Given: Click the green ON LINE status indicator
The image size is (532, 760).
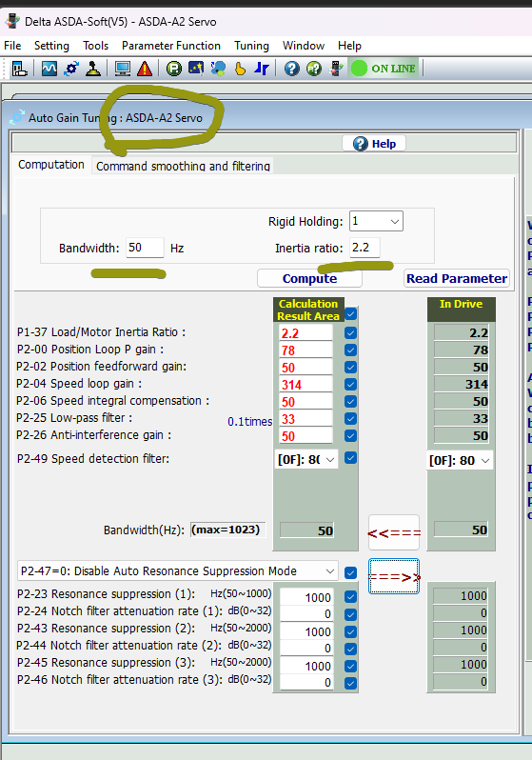Looking at the screenshot, I should tap(384, 69).
